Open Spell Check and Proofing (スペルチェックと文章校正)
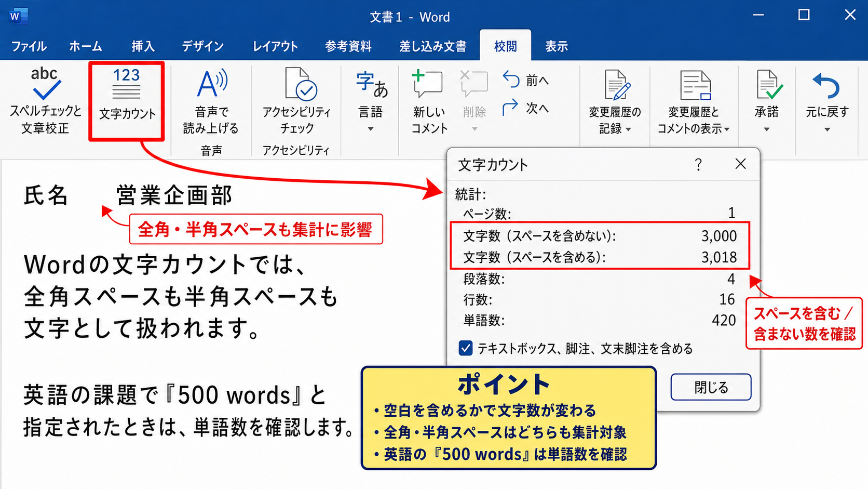Image resolution: width=868 pixels, height=489 pixels. click(45, 101)
